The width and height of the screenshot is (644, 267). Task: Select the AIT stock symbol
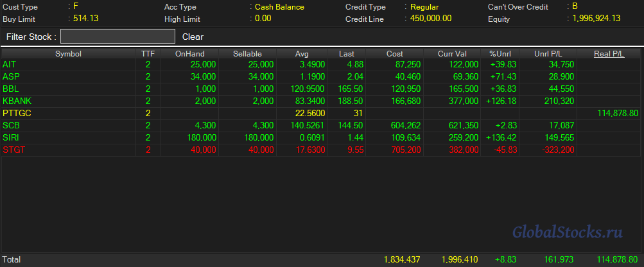point(9,65)
